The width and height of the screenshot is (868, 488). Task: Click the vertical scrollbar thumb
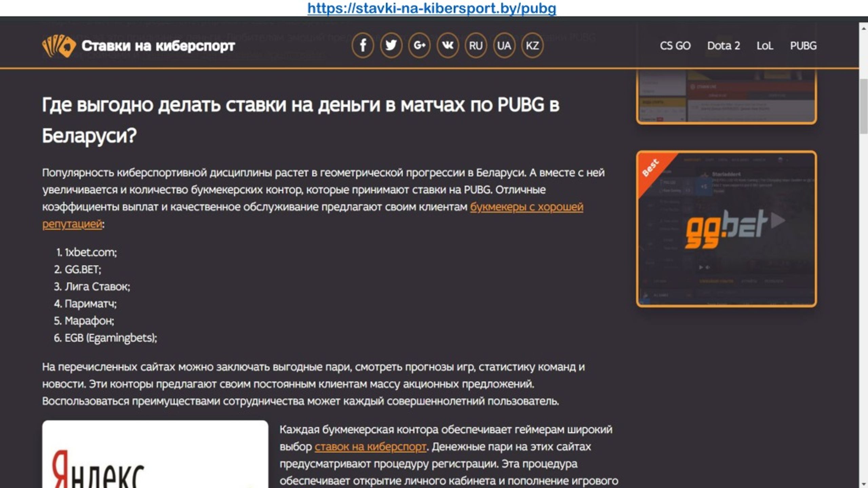864,106
